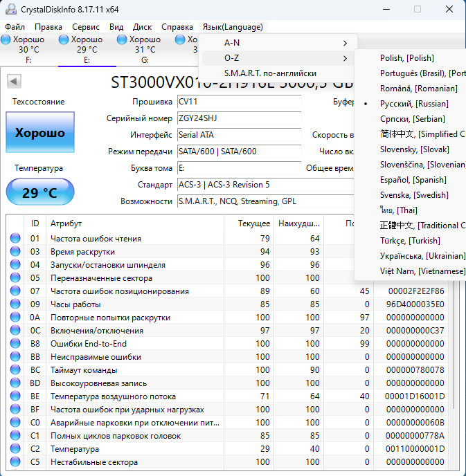Click the CrystalDiskInfo app icon in title bar
Screen dimensions: 466x476
point(11,9)
